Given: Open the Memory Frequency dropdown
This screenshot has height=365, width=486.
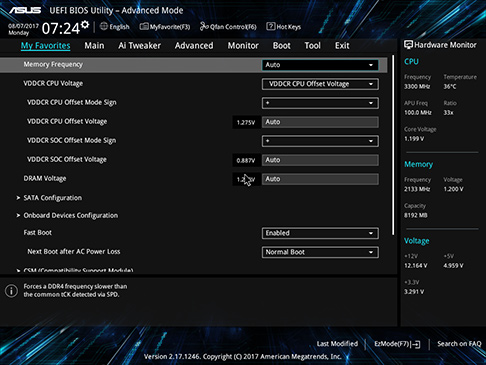Looking at the screenshot, I should coord(320,65).
